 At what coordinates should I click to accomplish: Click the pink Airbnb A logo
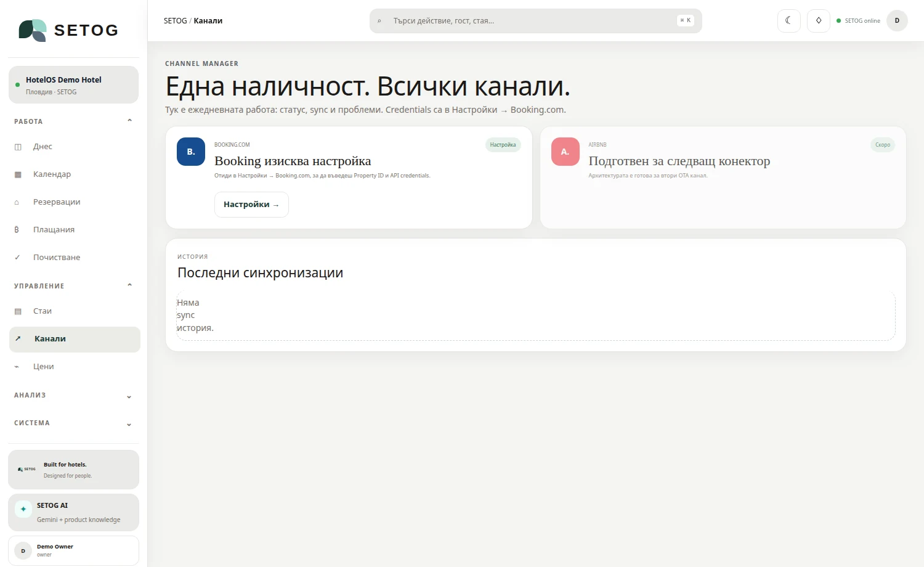click(565, 152)
